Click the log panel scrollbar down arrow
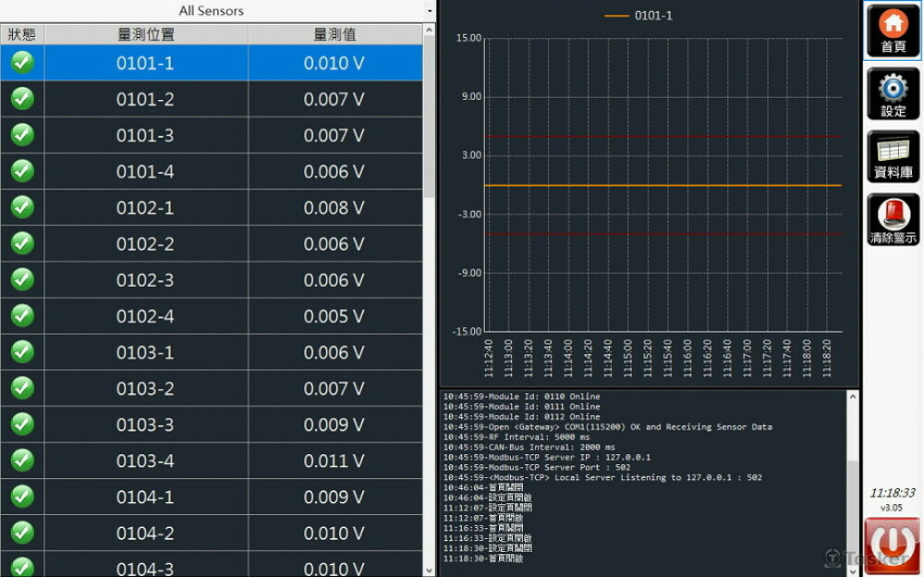Image resolution: width=924 pixels, height=577 pixels. (x=852, y=570)
